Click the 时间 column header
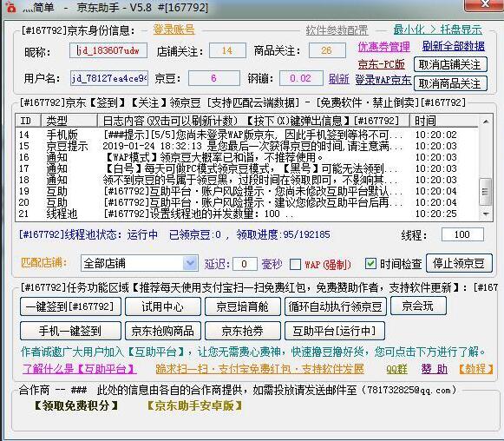 pyautogui.click(x=444, y=121)
